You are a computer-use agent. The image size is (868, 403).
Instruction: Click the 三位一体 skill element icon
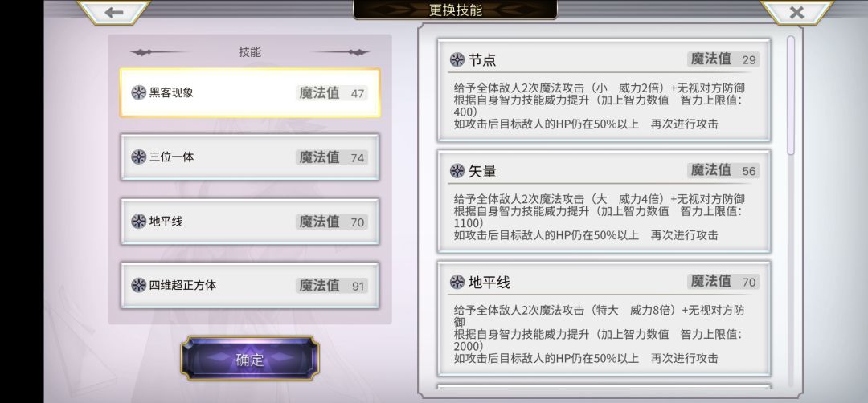click(138, 157)
